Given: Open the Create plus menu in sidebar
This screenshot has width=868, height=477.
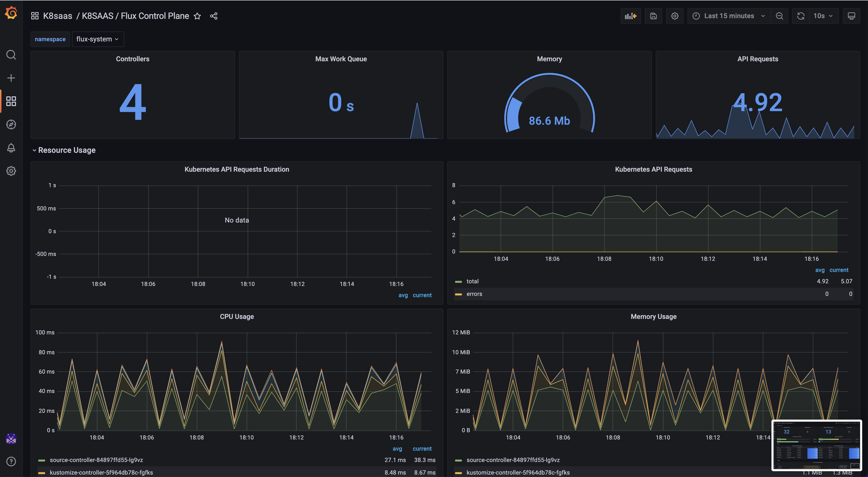Looking at the screenshot, I should pos(11,78).
